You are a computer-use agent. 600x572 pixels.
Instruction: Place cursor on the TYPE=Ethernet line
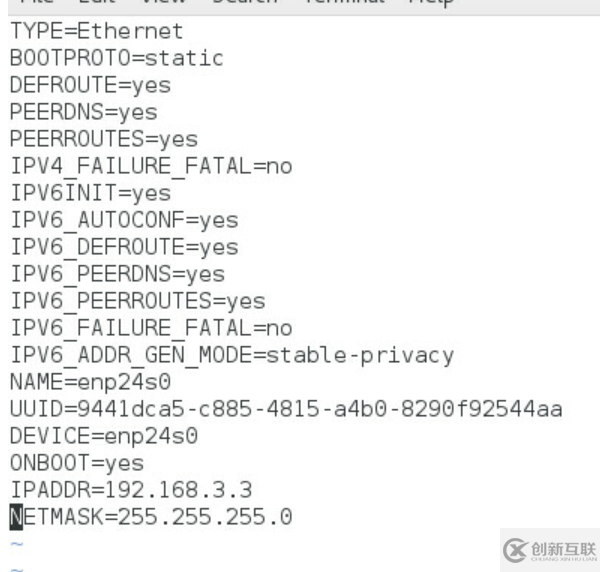tap(97, 32)
